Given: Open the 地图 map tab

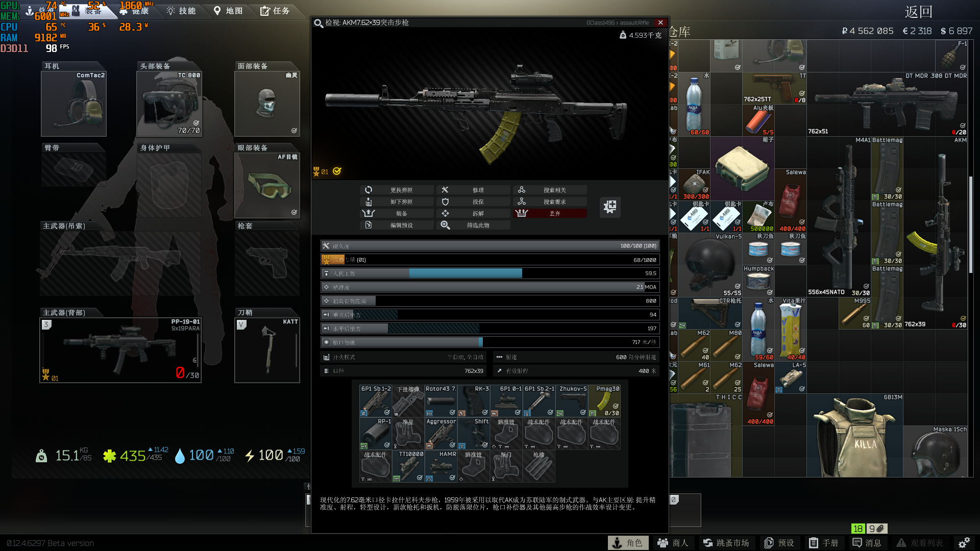Looking at the screenshot, I should (x=228, y=11).
